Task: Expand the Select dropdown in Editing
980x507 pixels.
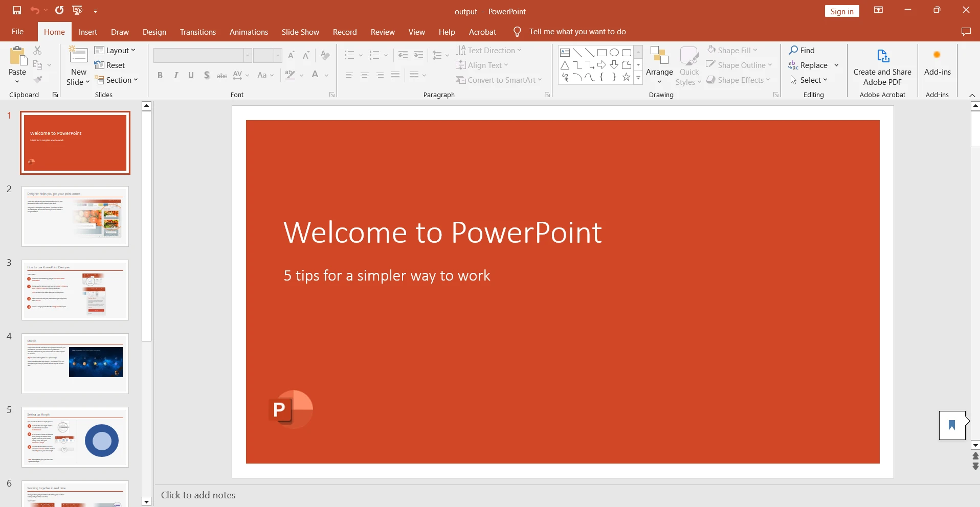Action: click(809, 80)
